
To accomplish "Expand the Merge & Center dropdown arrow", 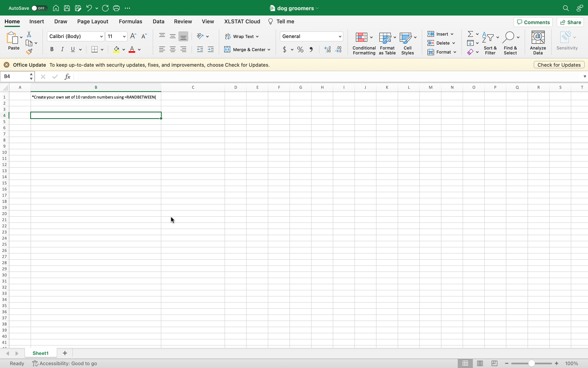I will tap(269, 50).
